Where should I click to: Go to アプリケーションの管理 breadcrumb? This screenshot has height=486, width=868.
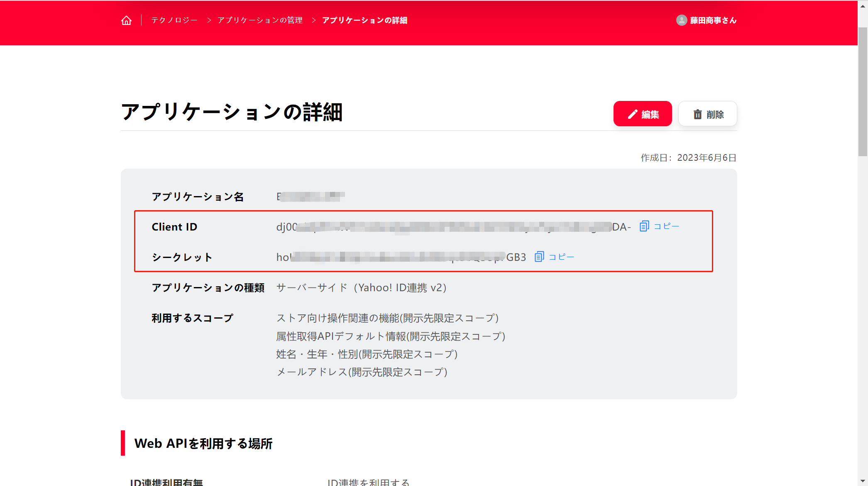click(260, 20)
